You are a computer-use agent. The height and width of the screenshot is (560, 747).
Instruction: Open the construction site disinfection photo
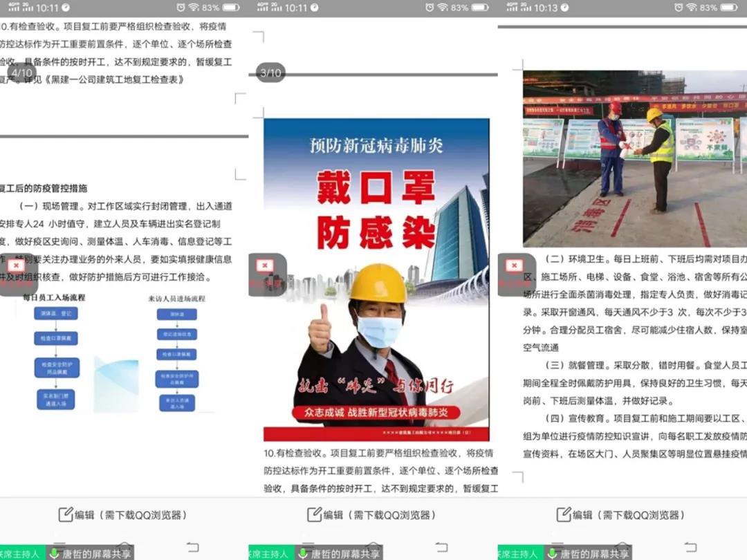click(x=633, y=158)
